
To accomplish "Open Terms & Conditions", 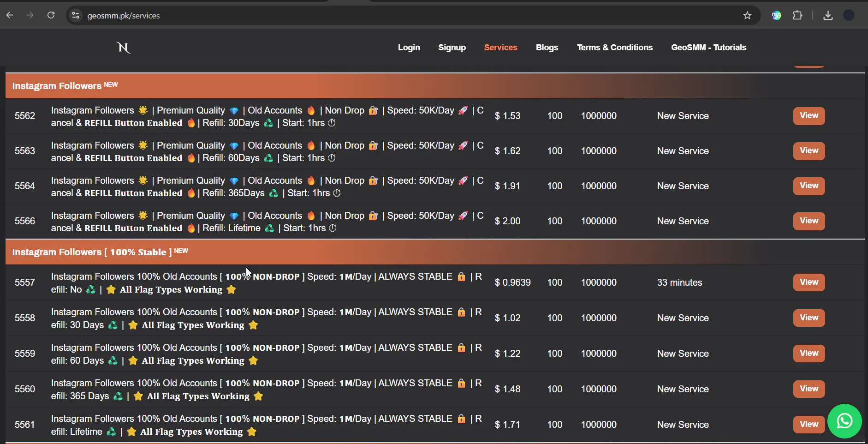I will click(x=615, y=48).
